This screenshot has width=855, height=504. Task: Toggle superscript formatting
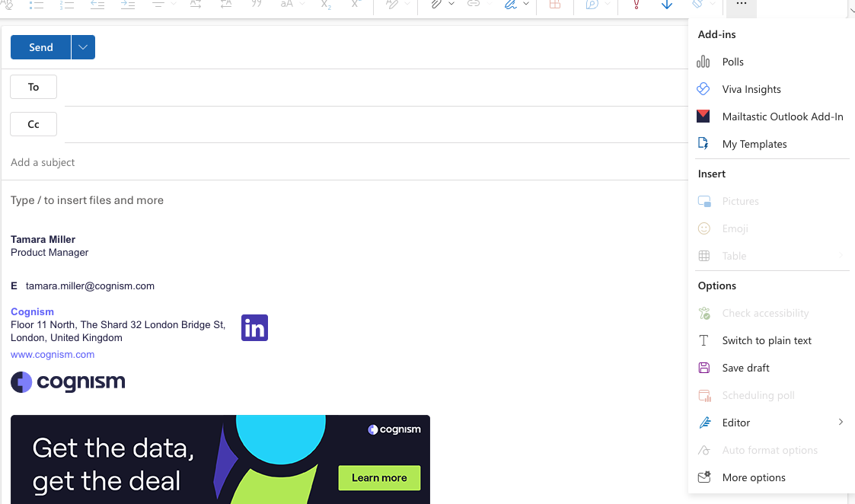pos(356,5)
